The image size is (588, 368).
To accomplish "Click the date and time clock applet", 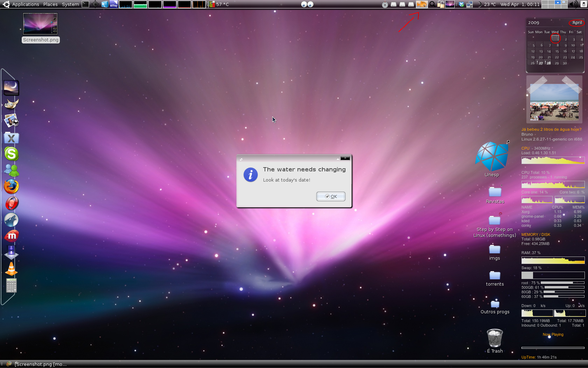I will pyautogui.click(x=520, y=4).
